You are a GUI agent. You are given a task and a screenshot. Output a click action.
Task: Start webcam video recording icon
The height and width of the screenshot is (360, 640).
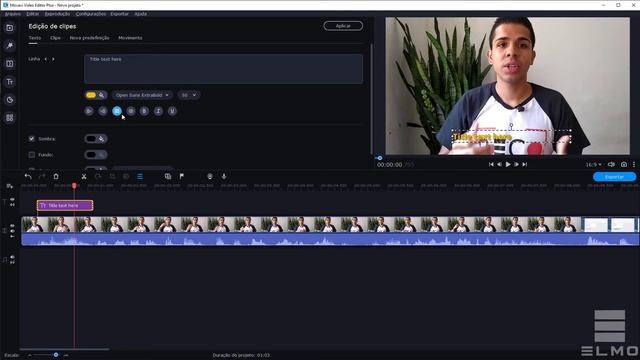[210, 176]
